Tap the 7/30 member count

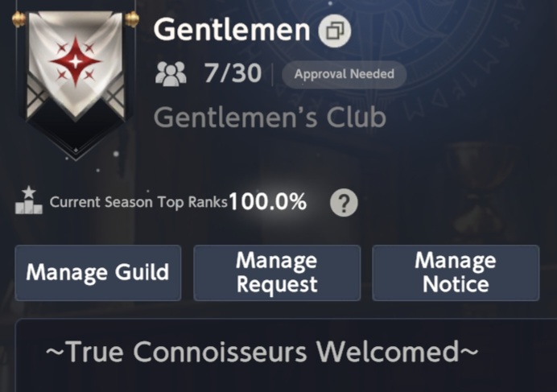[233, 73]
